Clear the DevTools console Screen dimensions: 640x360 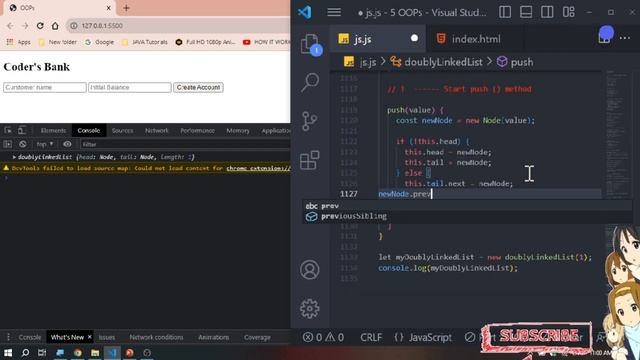(x=23, y=144)
